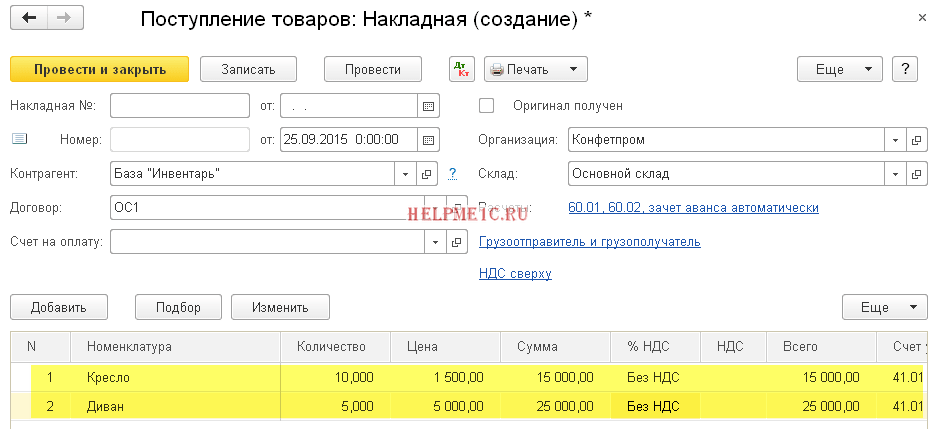The image size is (937, 429).
Task: Click the back navigation arrow
Action: pyautogui.click(x=29, y=19)
